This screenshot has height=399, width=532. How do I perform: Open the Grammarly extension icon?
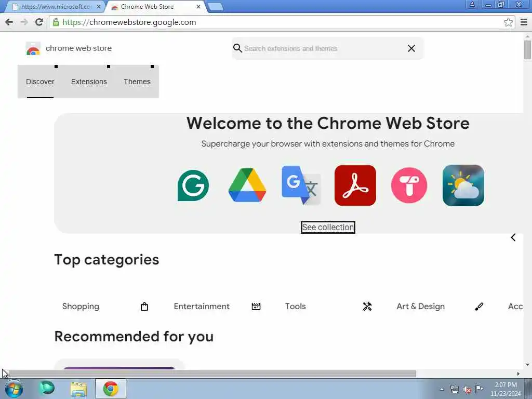(x=193, y=185)
